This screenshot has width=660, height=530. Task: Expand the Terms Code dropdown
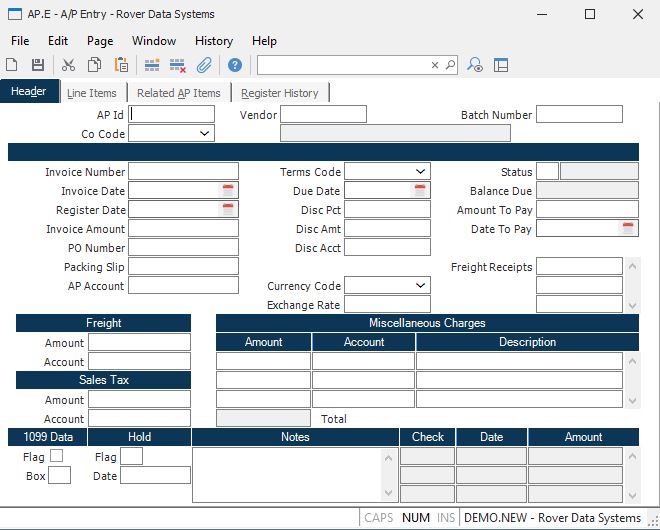(420, 172)
